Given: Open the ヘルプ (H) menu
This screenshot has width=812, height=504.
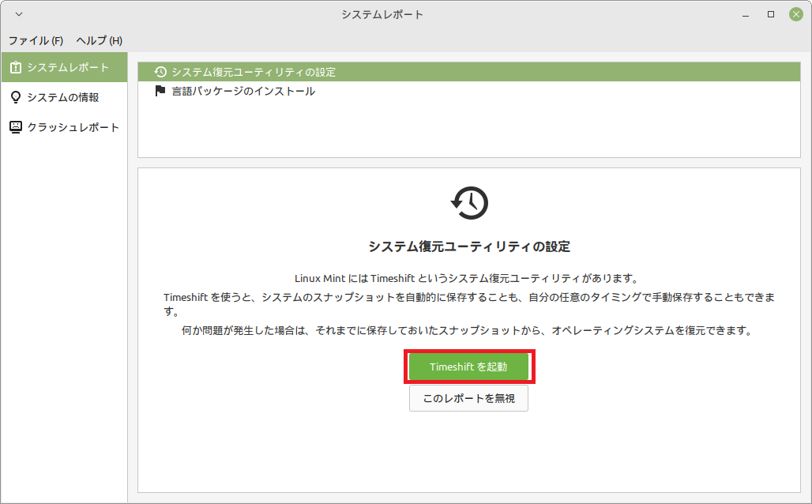Looking at the screenshot, I should point(100,40).
